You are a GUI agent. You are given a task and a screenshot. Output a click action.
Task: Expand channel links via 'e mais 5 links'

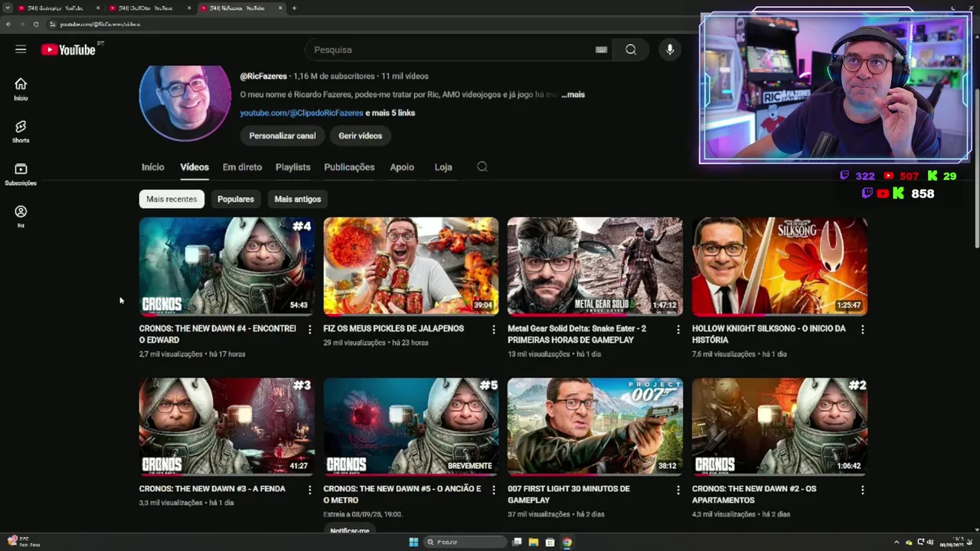coord(390,113)
